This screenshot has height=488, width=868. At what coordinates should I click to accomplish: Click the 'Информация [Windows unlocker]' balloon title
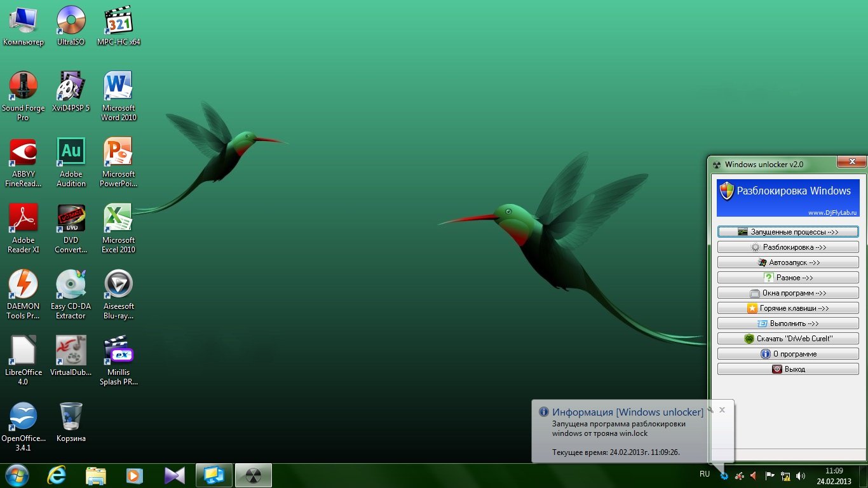pos(628,412)
